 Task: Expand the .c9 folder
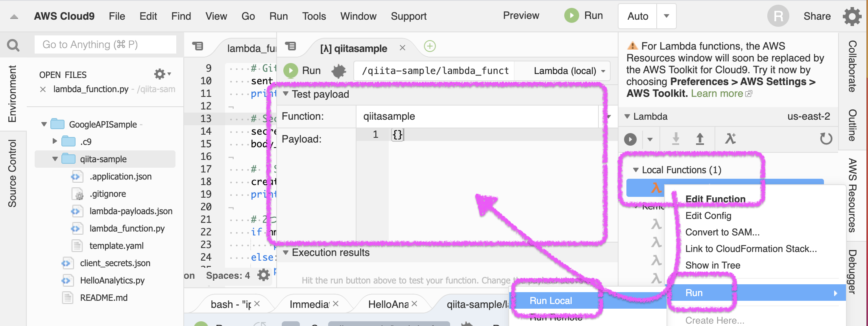pos(55,141)
